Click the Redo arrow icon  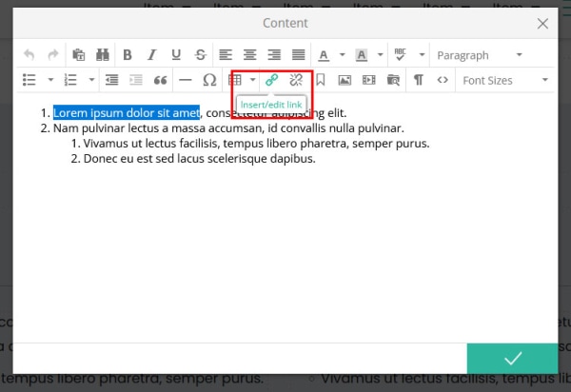(53, 55)
